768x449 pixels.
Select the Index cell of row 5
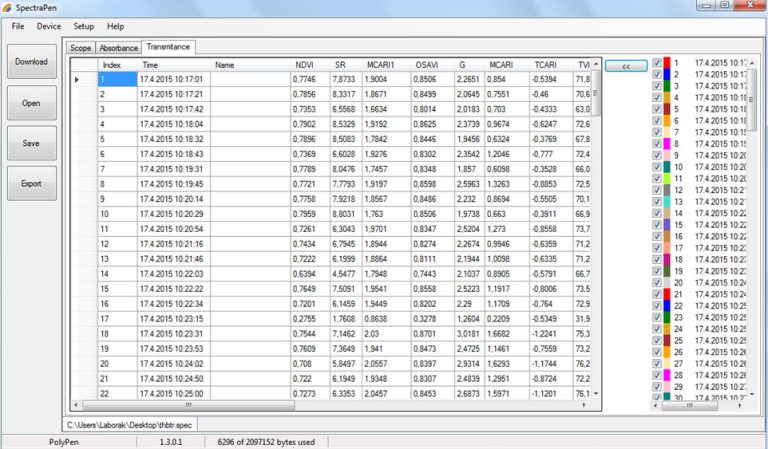click(x=115, y=139)
